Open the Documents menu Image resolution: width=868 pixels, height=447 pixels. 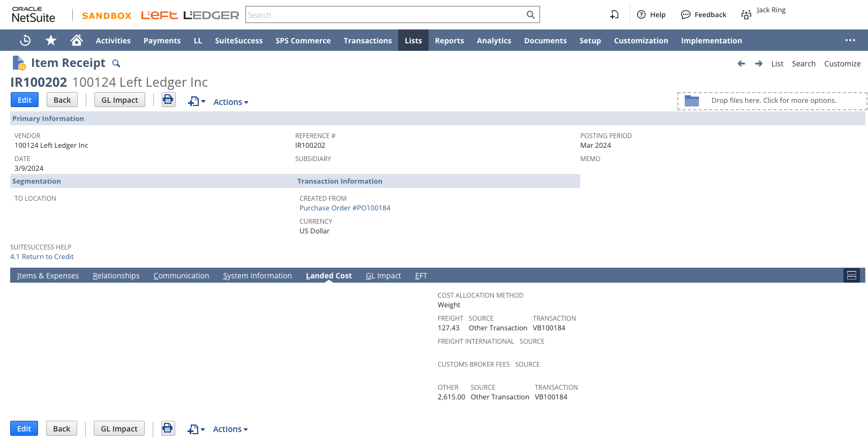pyautogui.click(x=545, y=41)
